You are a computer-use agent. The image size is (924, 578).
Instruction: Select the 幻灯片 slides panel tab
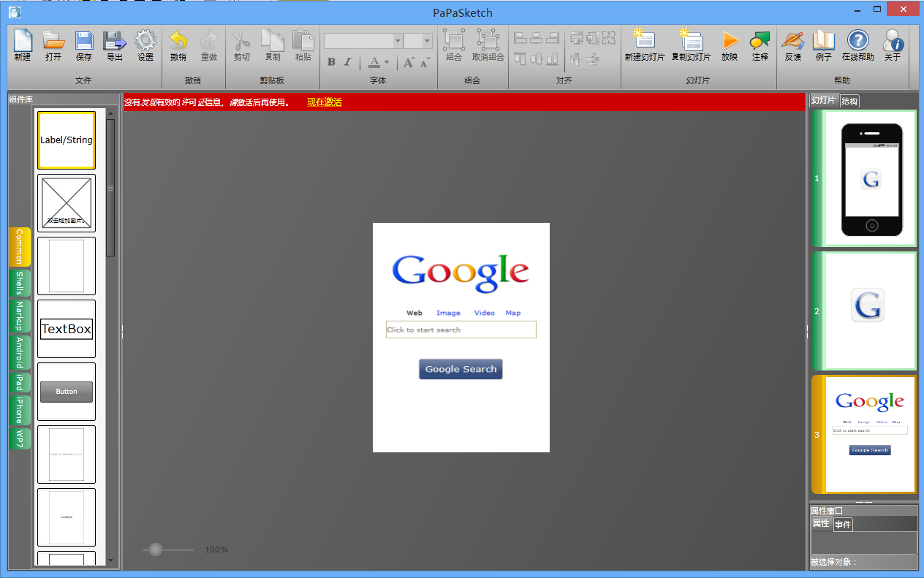click(824, 100)
